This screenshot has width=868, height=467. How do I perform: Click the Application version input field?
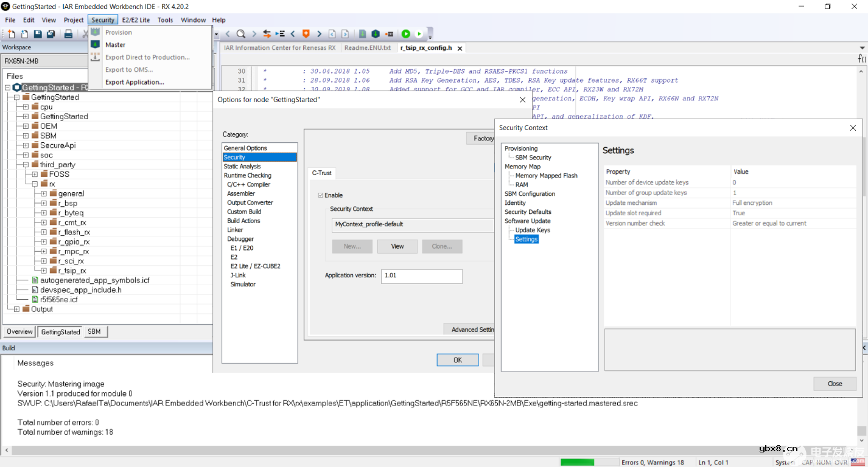pos(422,276)
